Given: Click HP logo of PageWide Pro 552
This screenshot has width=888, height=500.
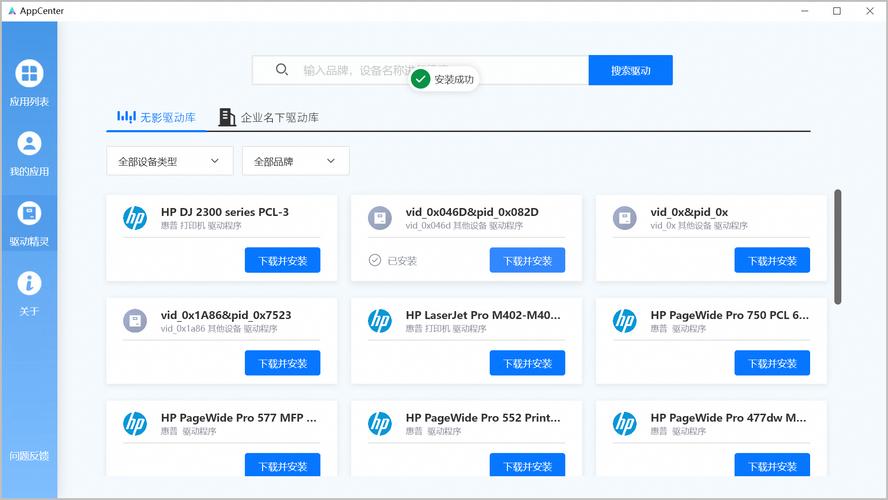Looking at the screenshot, I should (379, 424).
